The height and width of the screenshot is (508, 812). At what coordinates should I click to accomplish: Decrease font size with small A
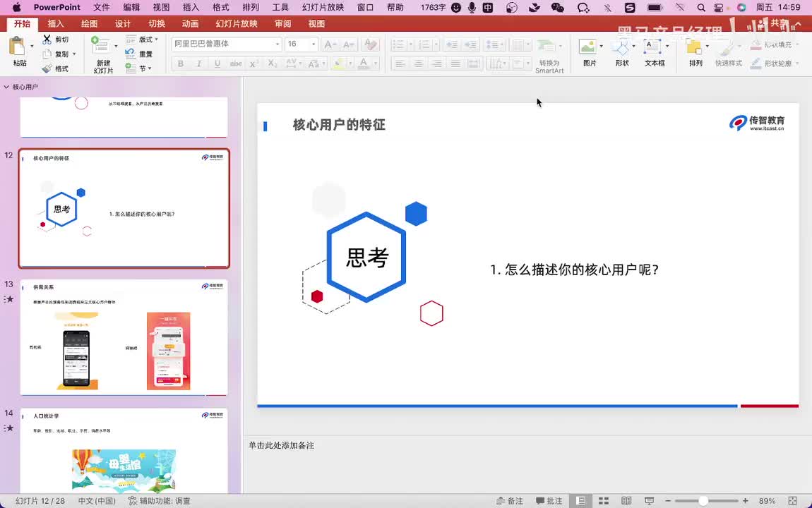349,44
